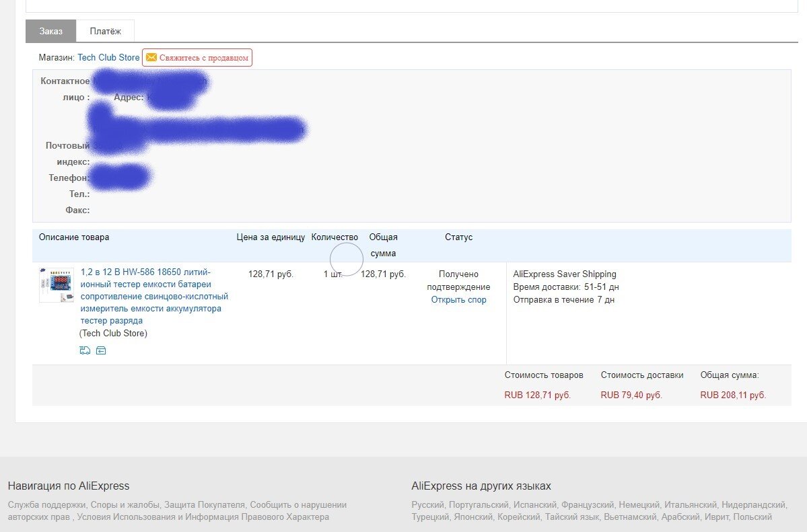807x532 pixels.
Task: Switch site language to Русский
Action: pyautogui.click(x=427, y=504)
